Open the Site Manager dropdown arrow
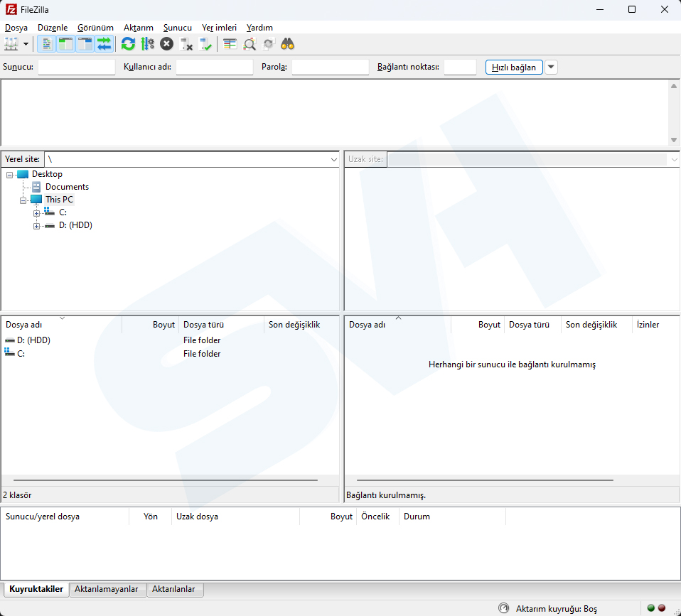681x616 pixels. coord(26,44)
